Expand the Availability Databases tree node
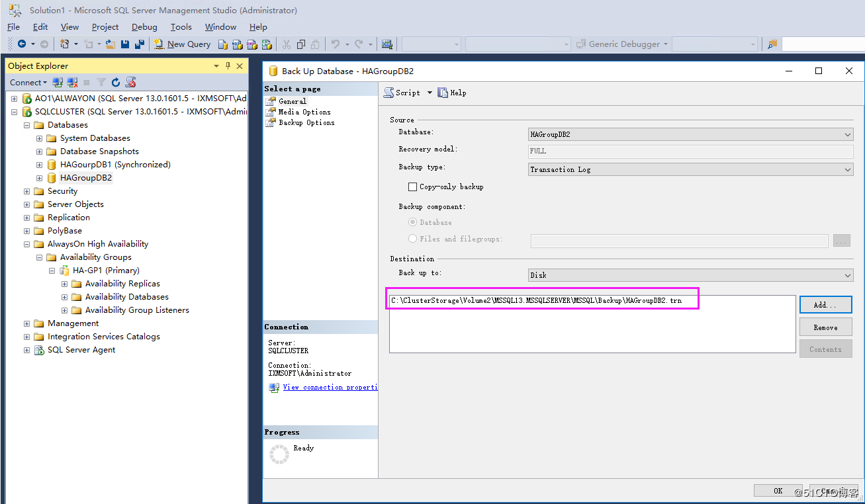Viewport: 865px width, 504px height. 64,296
